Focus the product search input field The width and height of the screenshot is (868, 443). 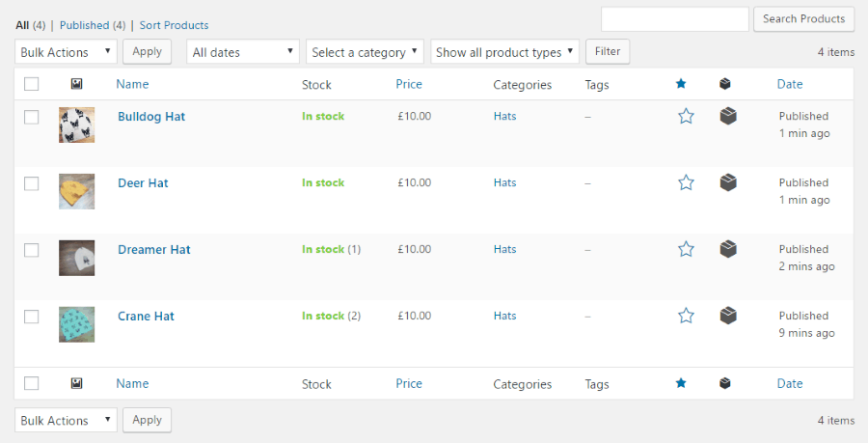[675, 19]
